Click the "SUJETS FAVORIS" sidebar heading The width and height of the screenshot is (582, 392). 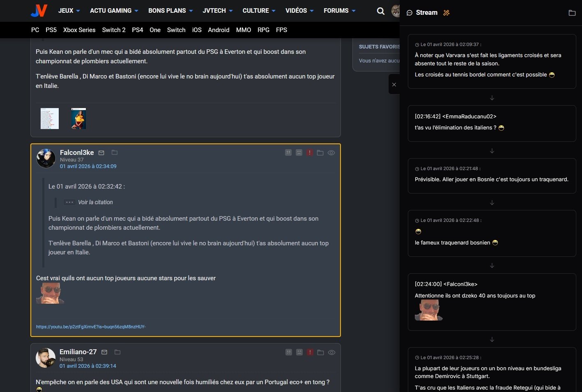pyautogui.click(x=379, y=47)
